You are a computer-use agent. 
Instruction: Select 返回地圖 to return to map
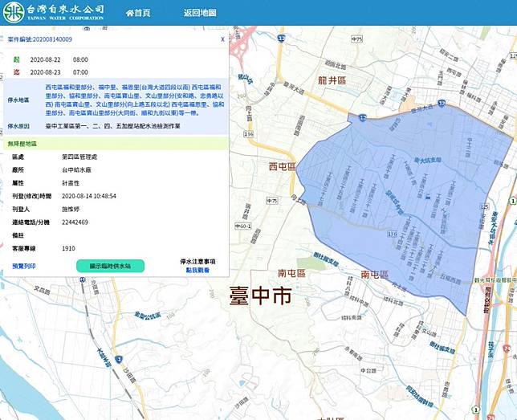(x=200, y=13)
